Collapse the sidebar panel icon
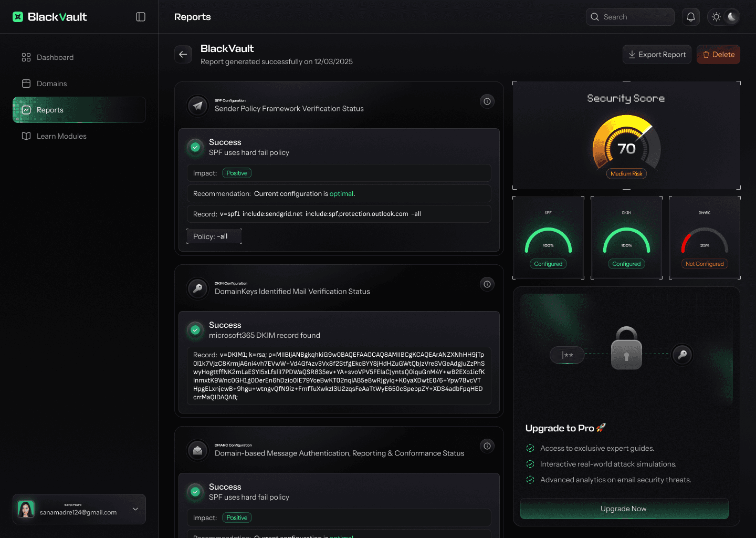This screenshot has height=538, width=756. coord(141,17)
